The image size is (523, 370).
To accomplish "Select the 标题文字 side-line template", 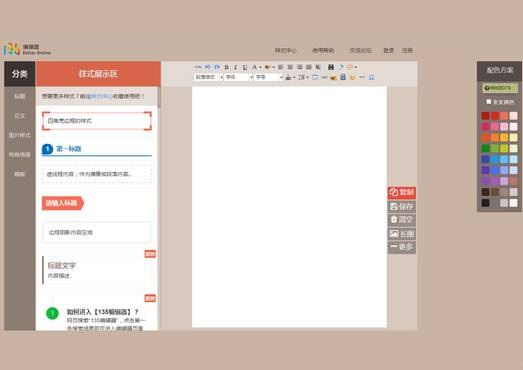I will [x=97, y=270].
